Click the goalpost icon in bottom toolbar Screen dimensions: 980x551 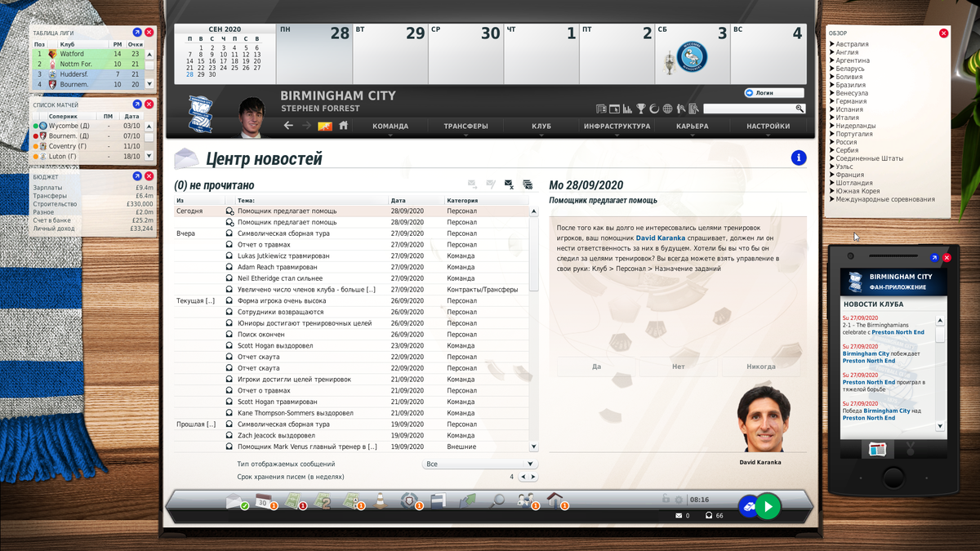[x=439, y=501]
